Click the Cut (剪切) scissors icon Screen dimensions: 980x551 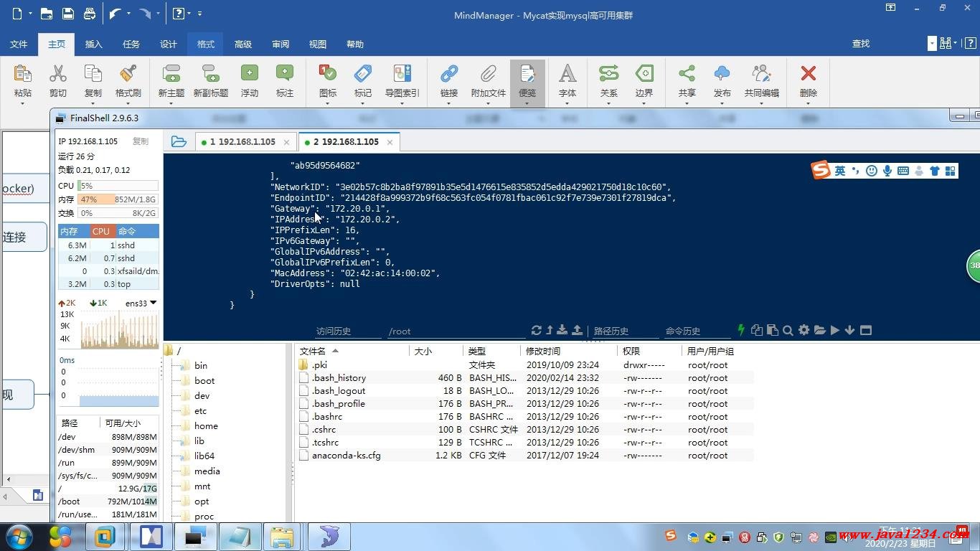coord(57,73)
